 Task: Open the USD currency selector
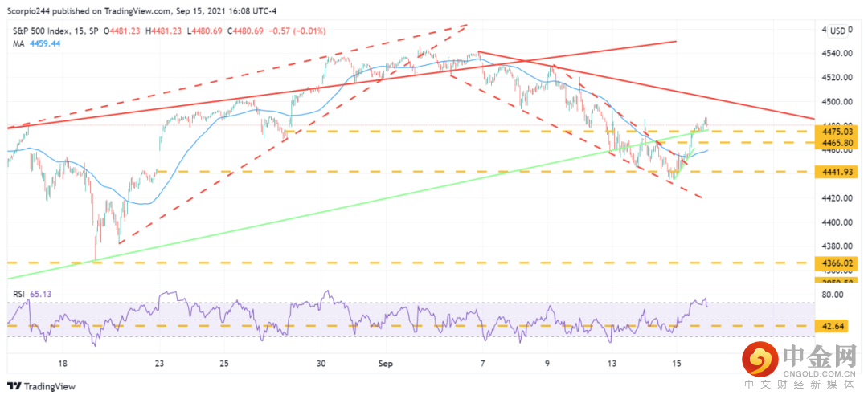tap(837, 31)
